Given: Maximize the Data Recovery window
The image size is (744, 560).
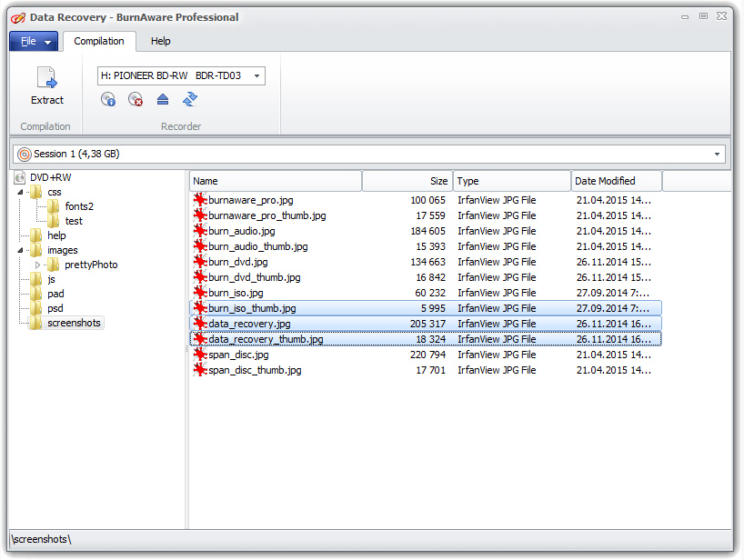Looking at the screenshot, I should 703,16.
